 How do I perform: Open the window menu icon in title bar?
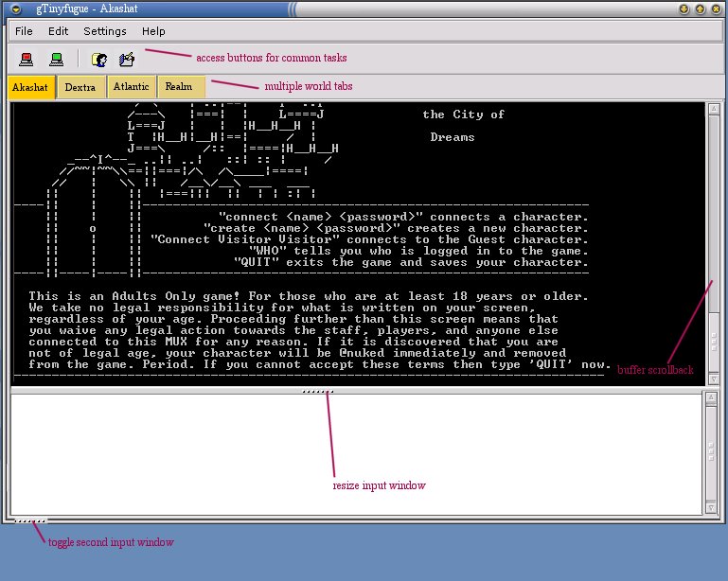pyautogui.click(x=16, y=9)
